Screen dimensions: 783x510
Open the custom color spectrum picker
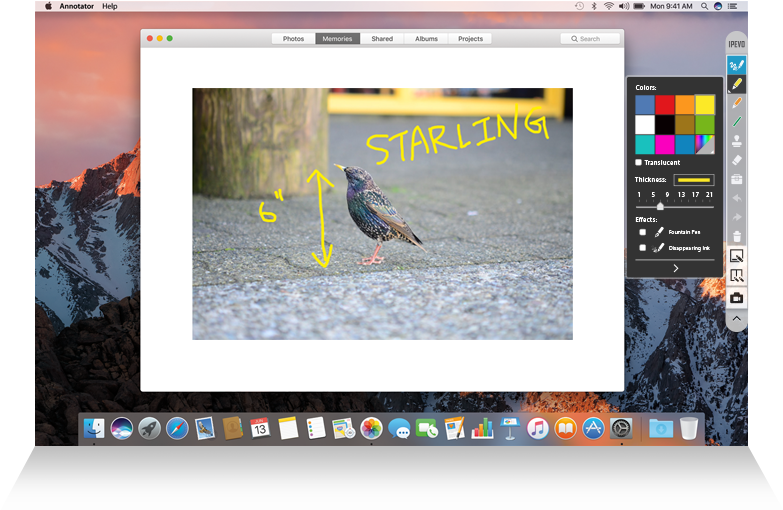[x=705, y=144]
